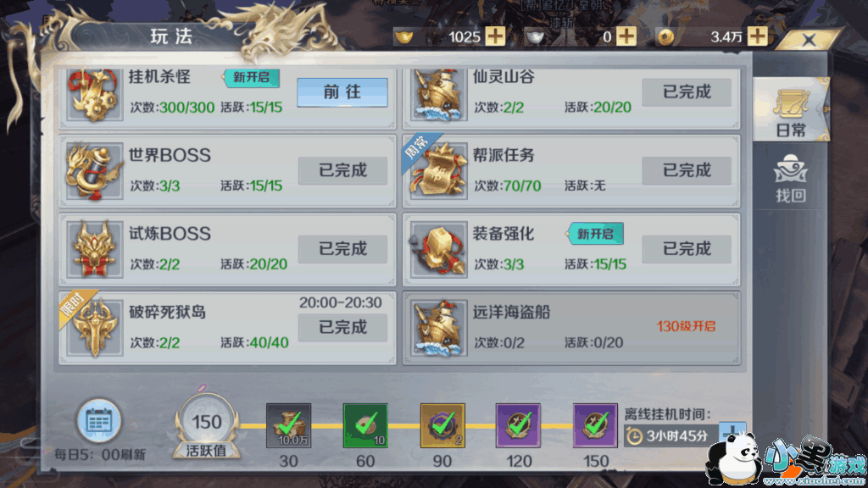Add coins with plus next to 3.4万

(x=757, y=36)
